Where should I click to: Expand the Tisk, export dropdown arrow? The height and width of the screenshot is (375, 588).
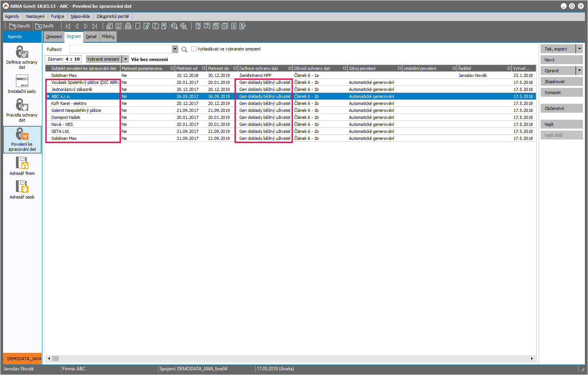click(x=579, y=49)
